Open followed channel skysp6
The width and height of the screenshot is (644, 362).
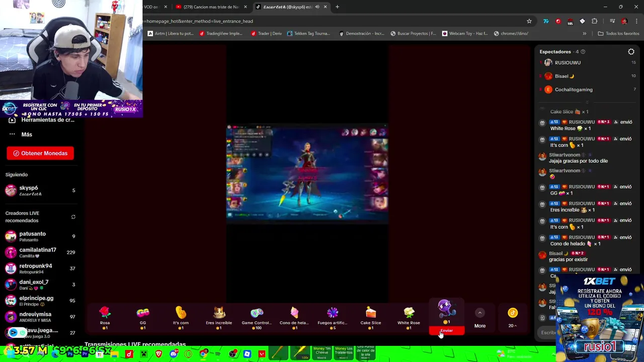[x=40, y=191]
